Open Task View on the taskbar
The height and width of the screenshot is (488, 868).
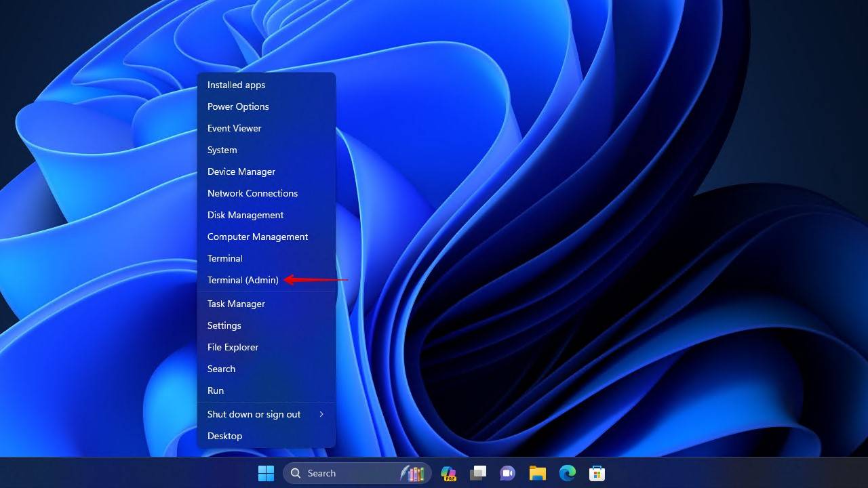(479, 473)
